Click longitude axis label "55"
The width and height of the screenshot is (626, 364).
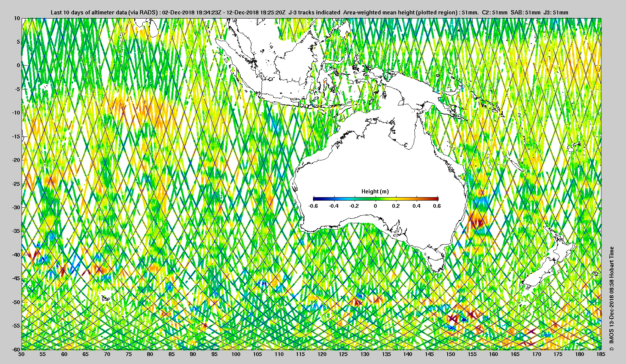coord(43,354)
